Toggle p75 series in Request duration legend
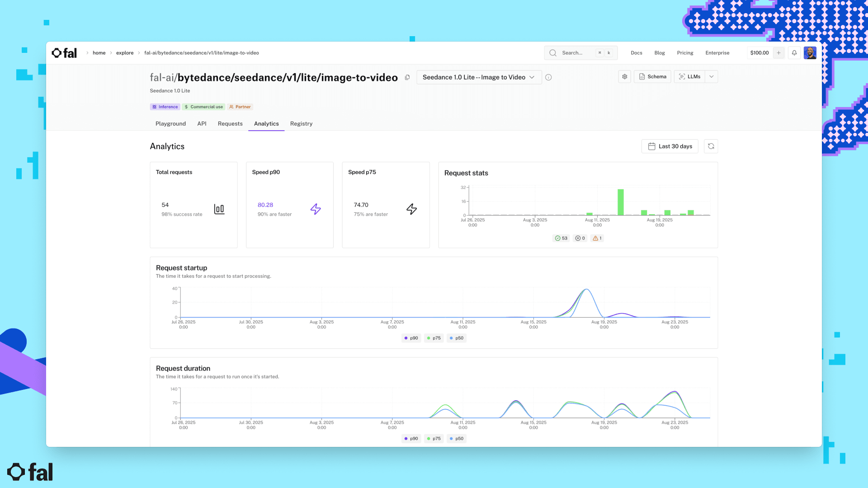The height and width of the screenshot is (488, 868). coord(434,439)
